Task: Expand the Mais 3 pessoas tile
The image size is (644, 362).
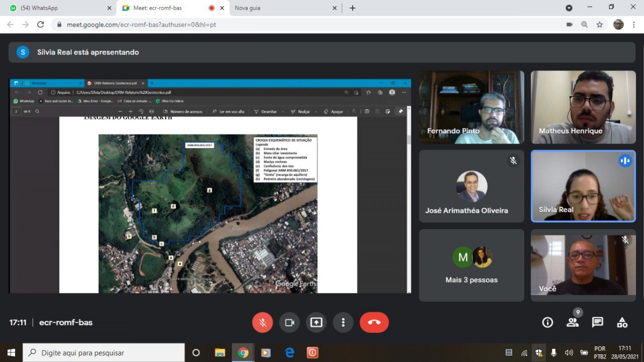Action: click(471, 265)
